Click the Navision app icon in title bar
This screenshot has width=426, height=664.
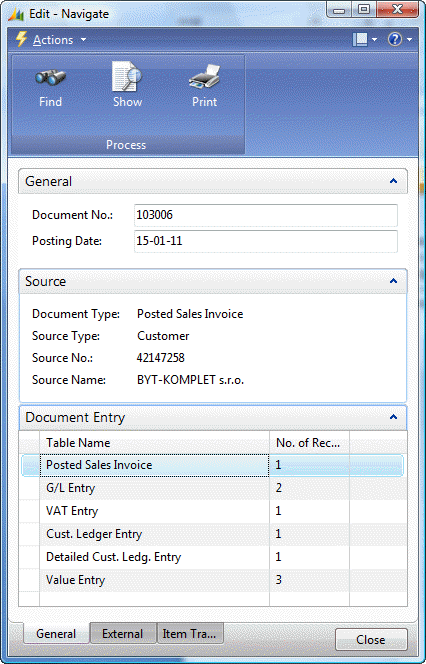coord(16,14)
